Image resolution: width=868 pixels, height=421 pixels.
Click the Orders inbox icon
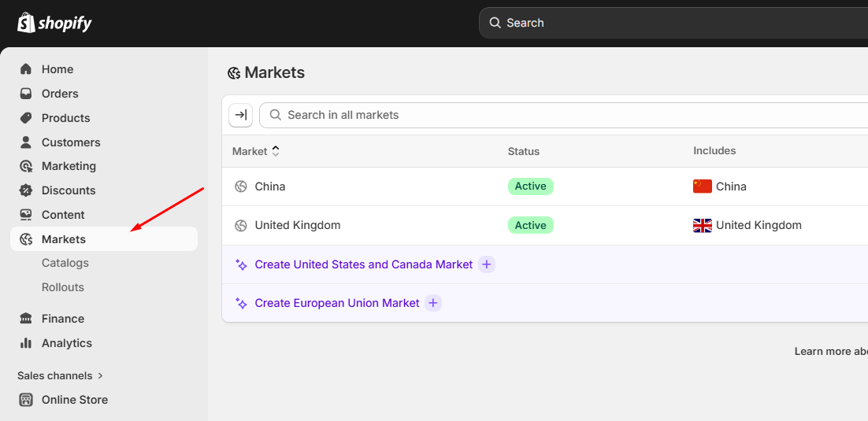[x=25, y=94]
